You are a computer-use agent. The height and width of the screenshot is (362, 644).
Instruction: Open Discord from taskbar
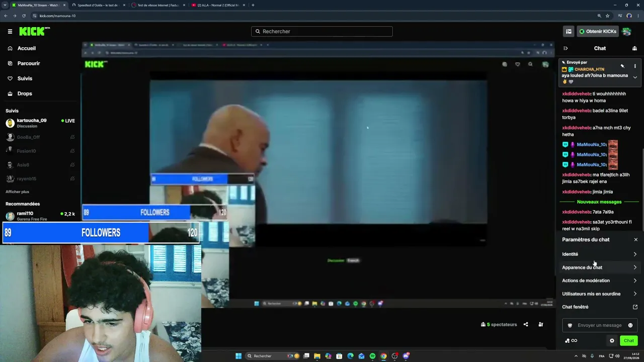tap(406, 356)
